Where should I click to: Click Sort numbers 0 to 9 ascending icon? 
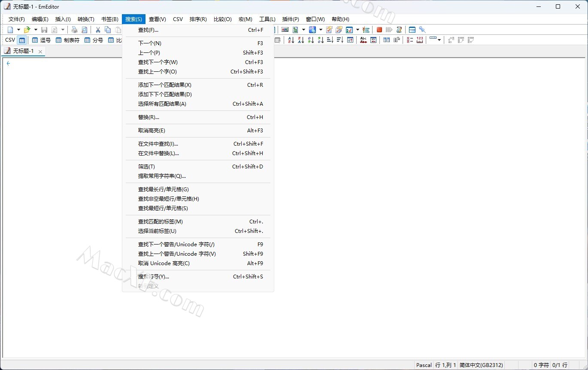pos(311,40)
